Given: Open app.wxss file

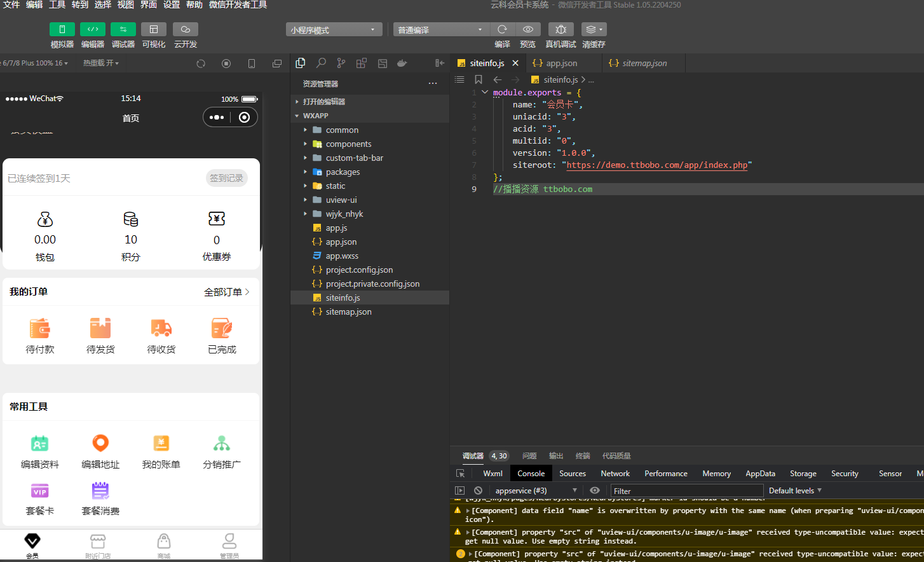Looking at the screenshot, I should [x=370, y=256].
